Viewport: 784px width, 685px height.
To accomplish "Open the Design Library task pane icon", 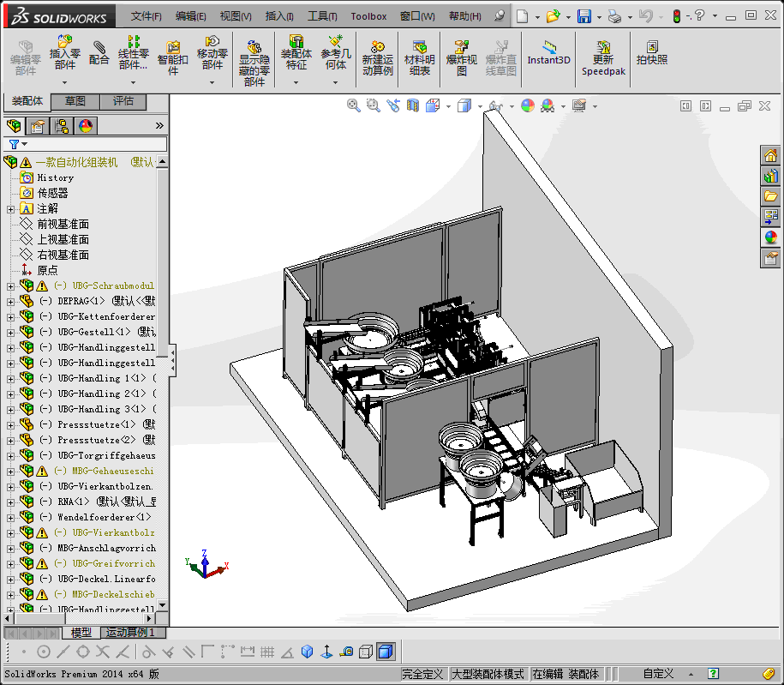I will point(770,176).
